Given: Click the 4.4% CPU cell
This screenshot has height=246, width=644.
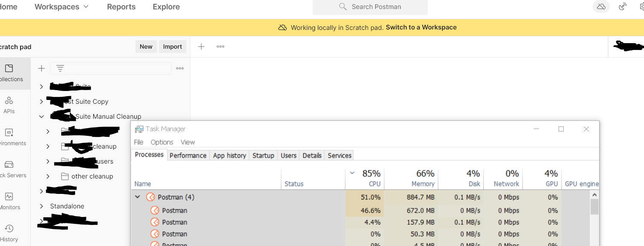Looking at the screenshot, I should point(365,222).
